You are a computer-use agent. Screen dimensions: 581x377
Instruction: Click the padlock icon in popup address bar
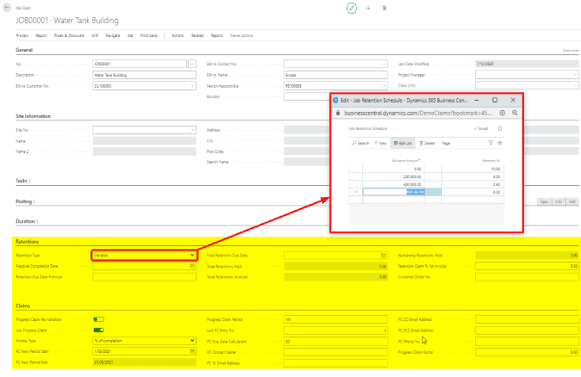(x=338, y=113)
